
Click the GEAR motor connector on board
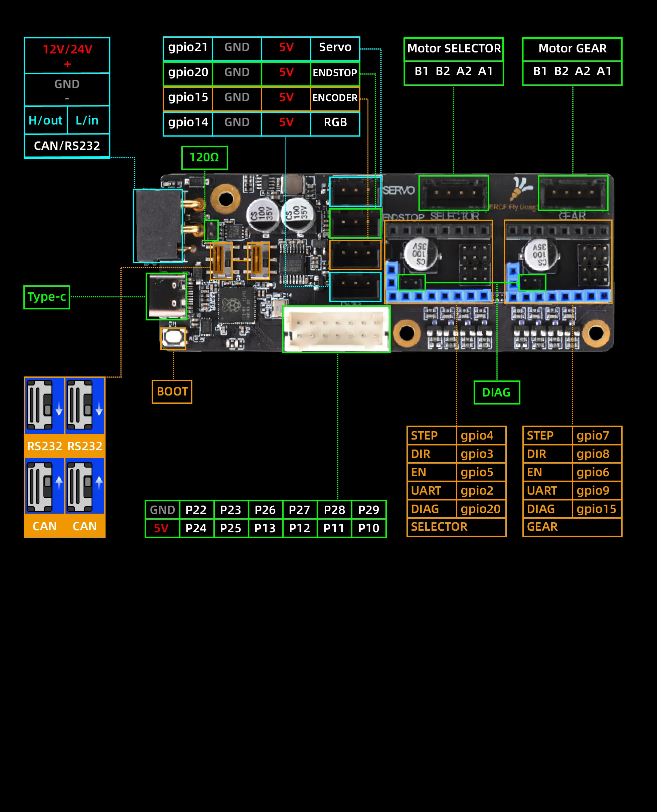click(x=572, y=193)
